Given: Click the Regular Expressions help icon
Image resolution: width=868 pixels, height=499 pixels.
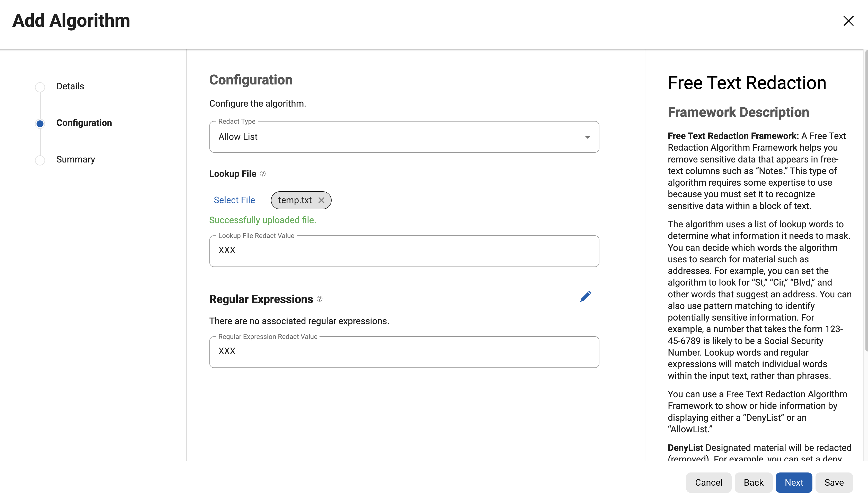Looking at the screenshot, I should tap(320, 299).
